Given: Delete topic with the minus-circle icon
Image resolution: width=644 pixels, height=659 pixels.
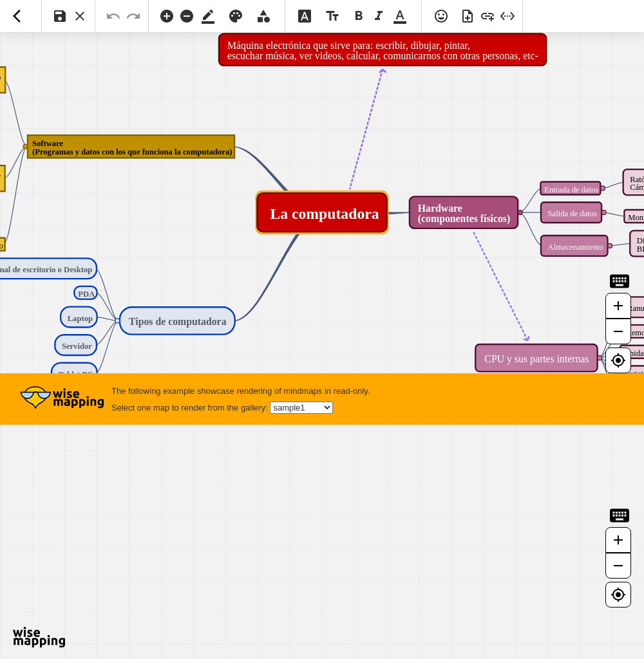Looking at the screenshot, I should (x=187, y=16).
